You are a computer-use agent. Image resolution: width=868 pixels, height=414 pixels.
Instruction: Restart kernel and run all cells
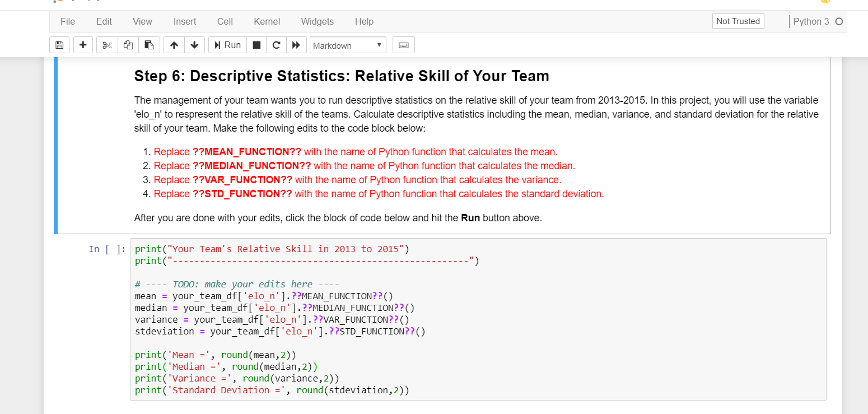pos(296,45)
